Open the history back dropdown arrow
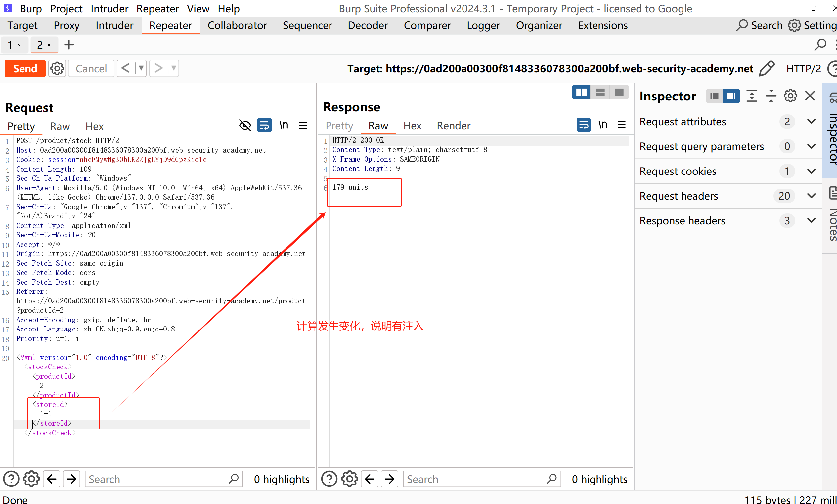 [141, 68]
